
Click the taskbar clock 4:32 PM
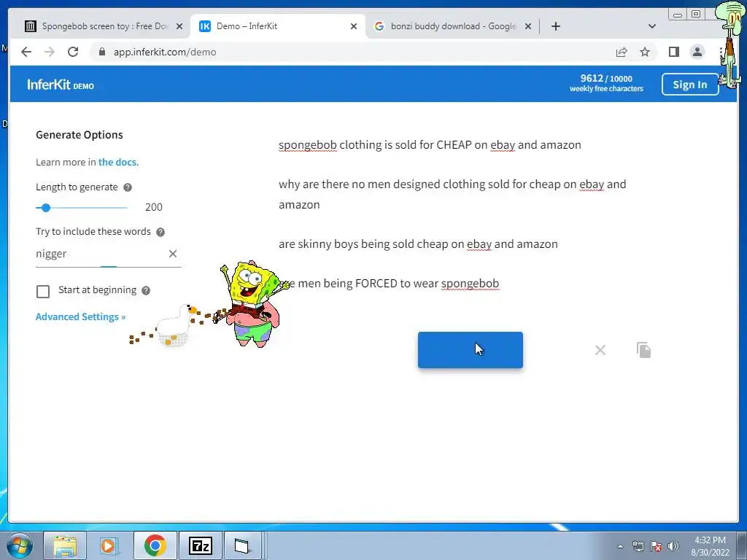point(710,546)
